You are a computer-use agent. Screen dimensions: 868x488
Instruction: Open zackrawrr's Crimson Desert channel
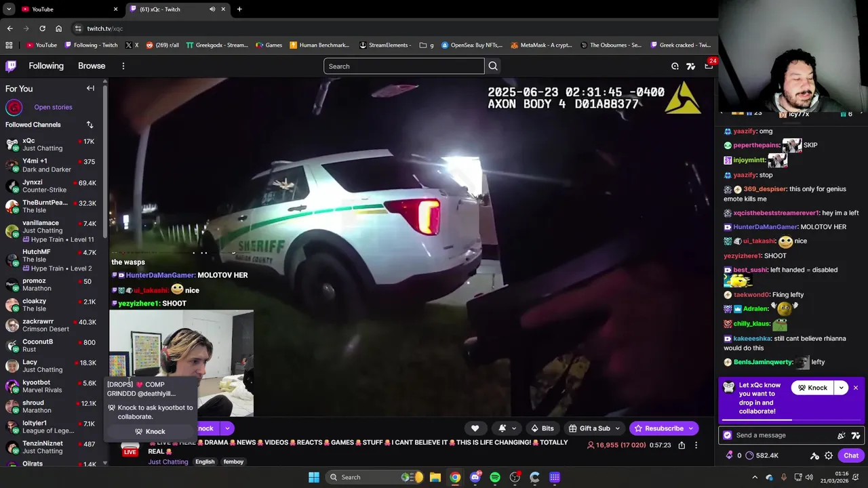tap(52, 325)
